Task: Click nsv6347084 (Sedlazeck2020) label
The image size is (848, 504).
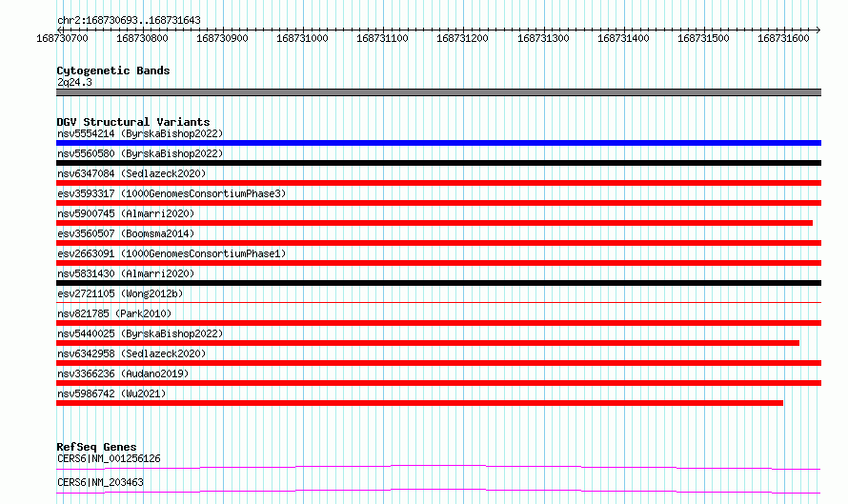Action: coord(131,173)
